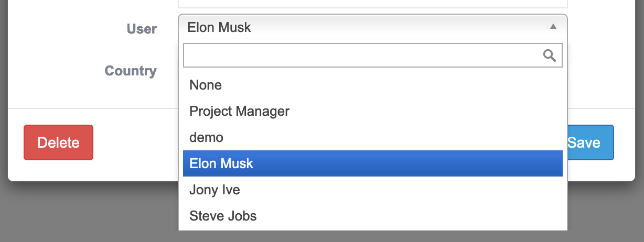Image resolution: width=644 pixels, height=242 pixels.
Task: Click the blue Save button
Action: point(591,142)
